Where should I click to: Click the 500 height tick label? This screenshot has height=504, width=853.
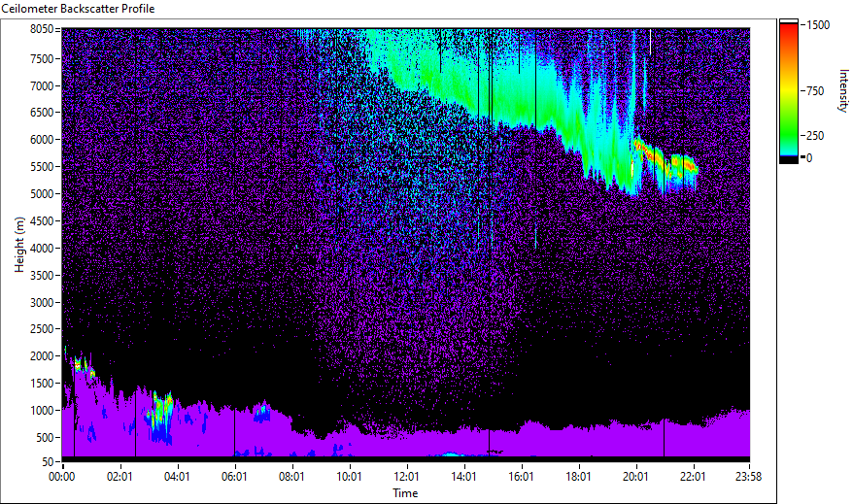[x=45, y=438]
